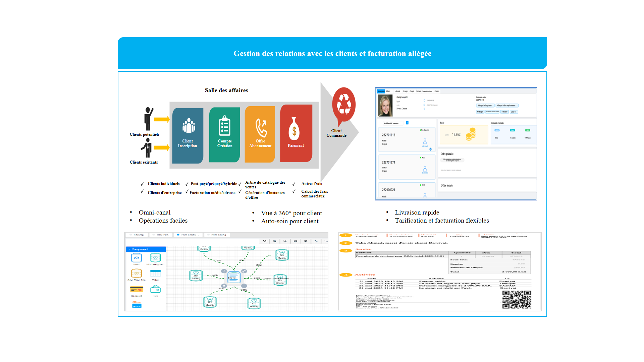This screenshot has height=362, width=644.
Task: Select the One Time Fee component
Action: coord(137,274)
